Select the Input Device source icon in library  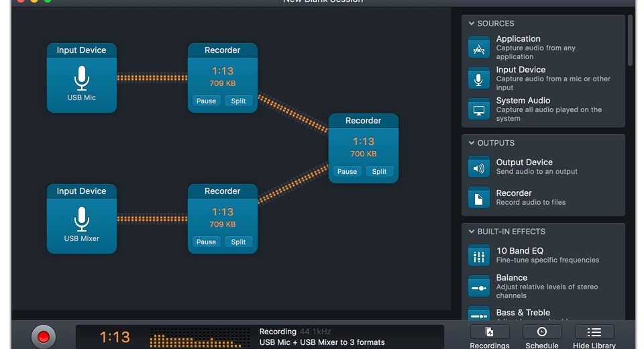pos(479,79)
